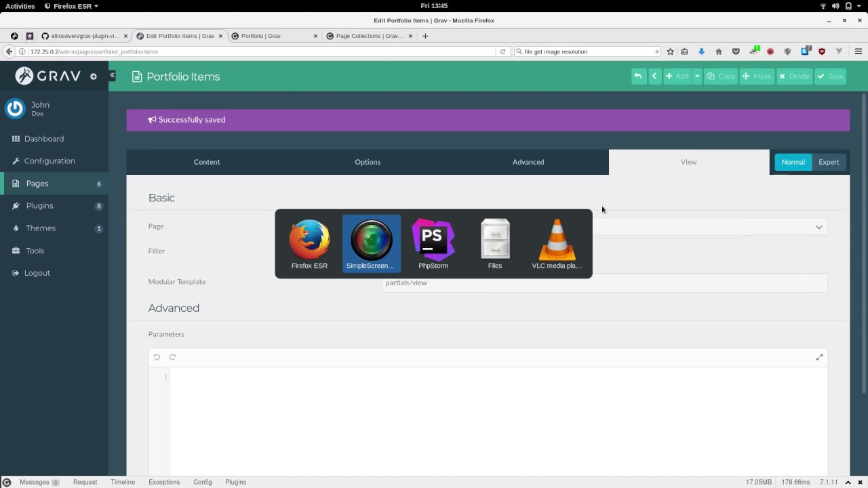This screenshot has width=868, height=488.
Task: Click the uBlock Origin shield icon
Action: click(x=822, y=52)
